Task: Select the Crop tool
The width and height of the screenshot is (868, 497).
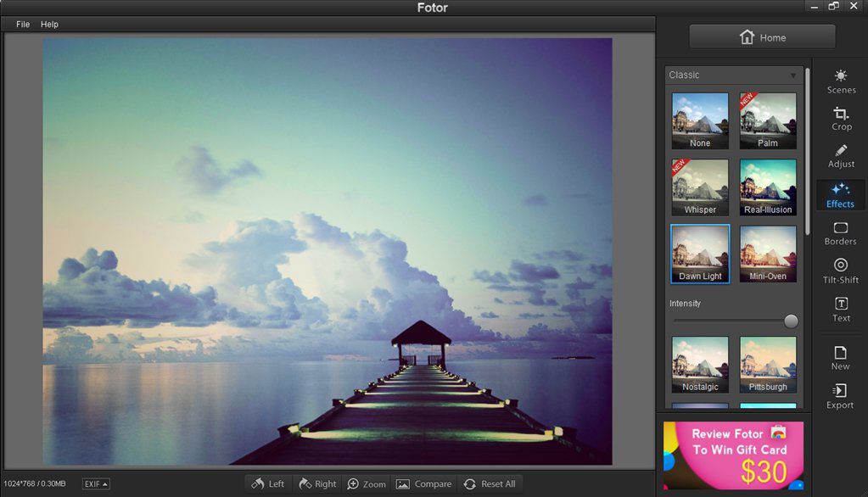Action: click(x=841, y=119)
